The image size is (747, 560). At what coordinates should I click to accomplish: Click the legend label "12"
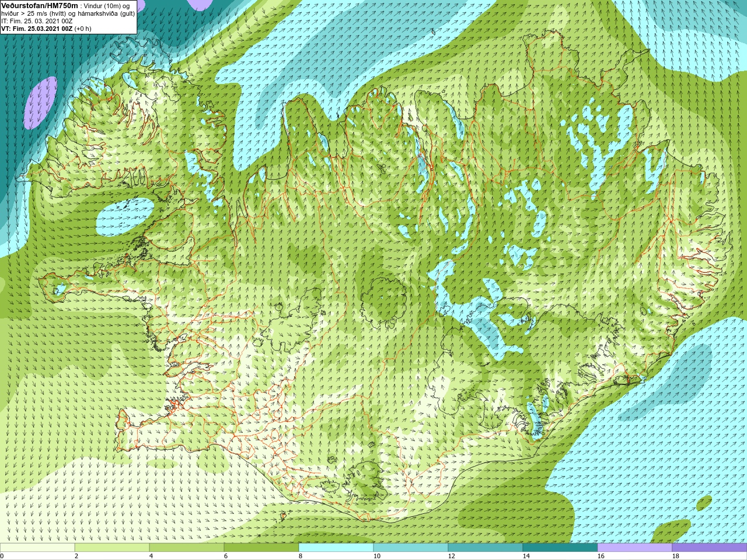click(451, 556)
